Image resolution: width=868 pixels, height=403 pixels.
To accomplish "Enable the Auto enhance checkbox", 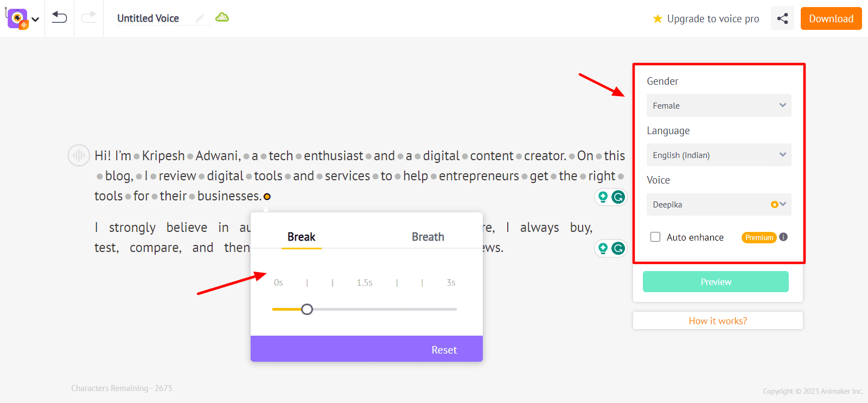I will (x=655, y=237).
